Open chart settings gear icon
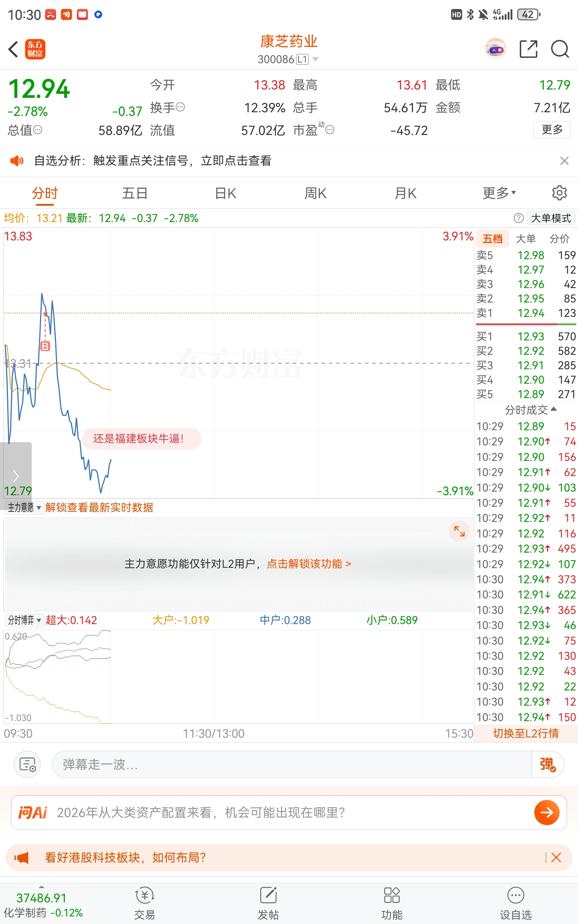The image size is (578, 924). click(559, 193)
